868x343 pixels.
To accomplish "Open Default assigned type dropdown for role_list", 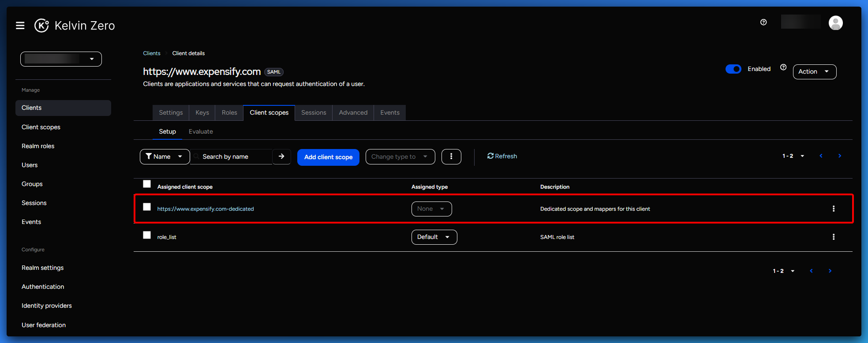I will [434, 237].
